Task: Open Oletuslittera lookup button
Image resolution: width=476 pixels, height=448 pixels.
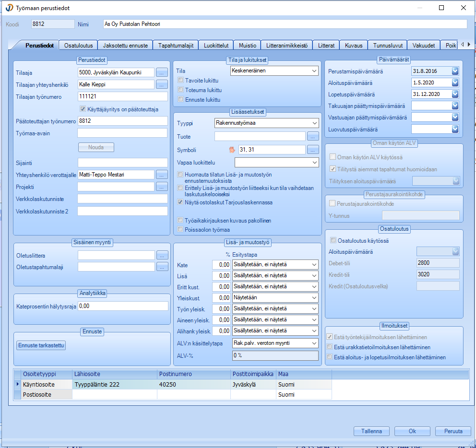Action: click(163, 255)
